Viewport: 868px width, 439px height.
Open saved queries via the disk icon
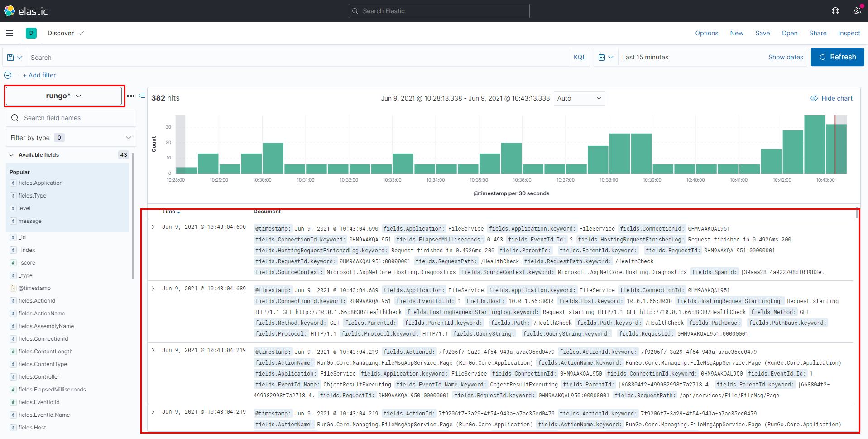click(x=14, y=57)
